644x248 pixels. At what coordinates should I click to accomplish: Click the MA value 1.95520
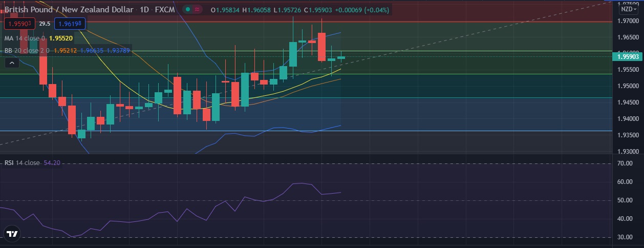coord(61,38)
